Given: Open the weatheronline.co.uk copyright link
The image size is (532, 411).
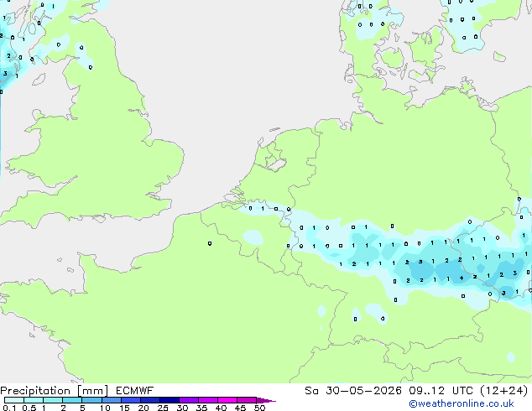Looking at the screenshot, I should tap(462, 404).
